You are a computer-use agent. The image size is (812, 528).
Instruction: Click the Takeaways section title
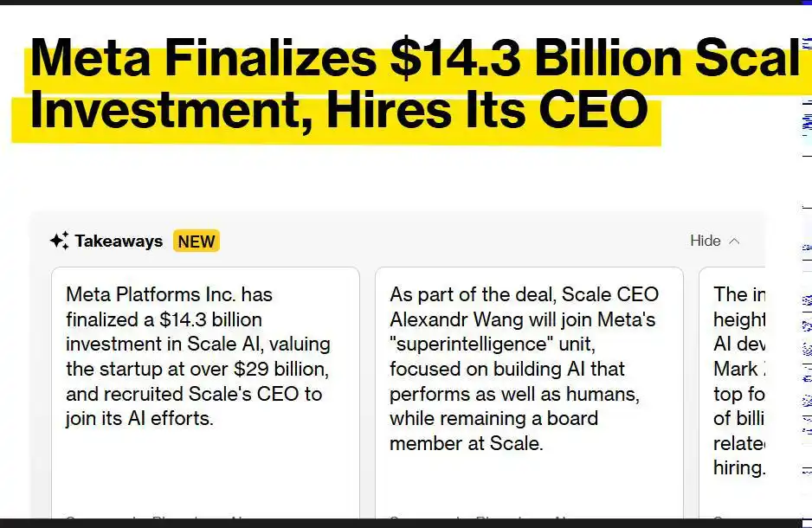point(119,241)
